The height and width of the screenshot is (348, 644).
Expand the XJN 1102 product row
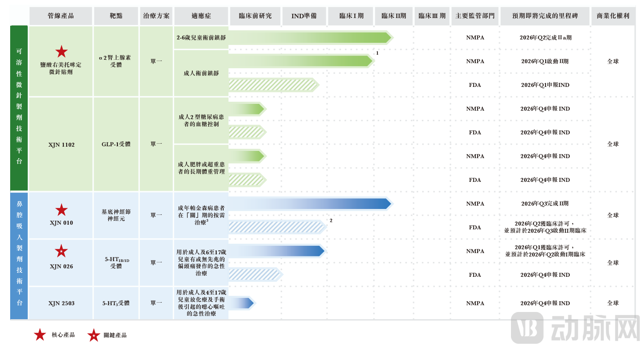point(62,144)
